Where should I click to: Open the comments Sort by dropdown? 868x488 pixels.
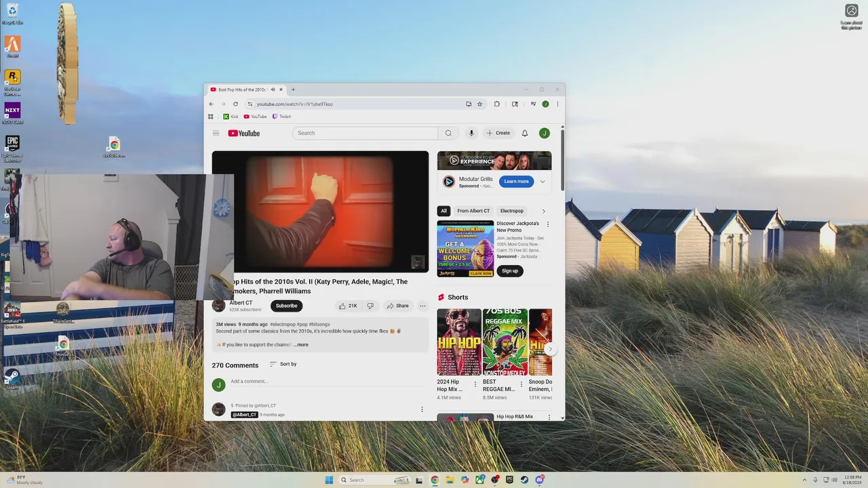click(283, 364)
